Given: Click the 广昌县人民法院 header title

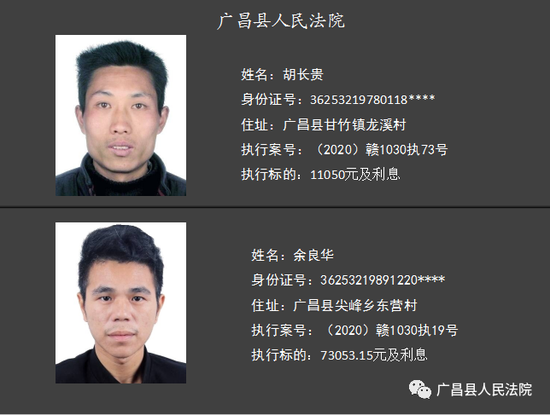Looking at the screenshot, I should pyautogui.click(x=281, y=21).
